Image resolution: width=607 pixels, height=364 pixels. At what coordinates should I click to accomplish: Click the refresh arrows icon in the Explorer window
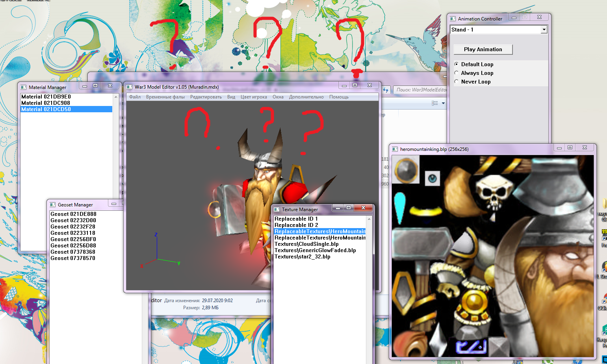click(386, 90)
